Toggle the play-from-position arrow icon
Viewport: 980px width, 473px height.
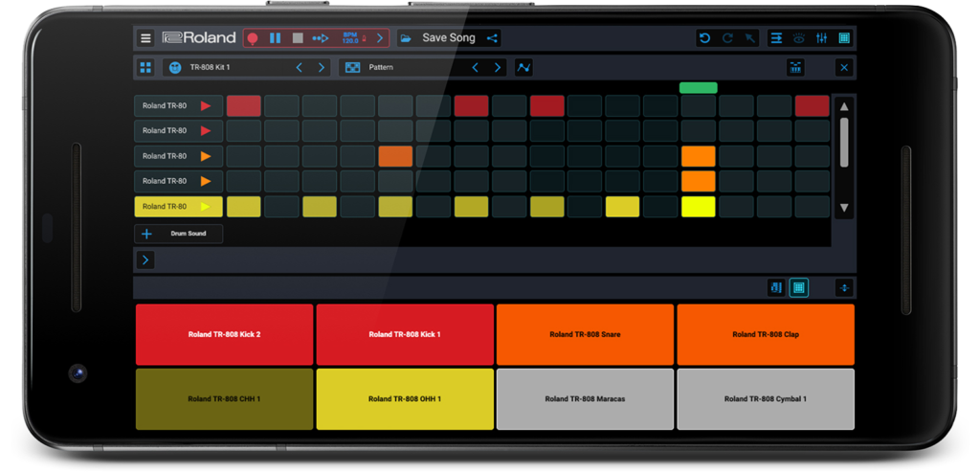(321, 38)
